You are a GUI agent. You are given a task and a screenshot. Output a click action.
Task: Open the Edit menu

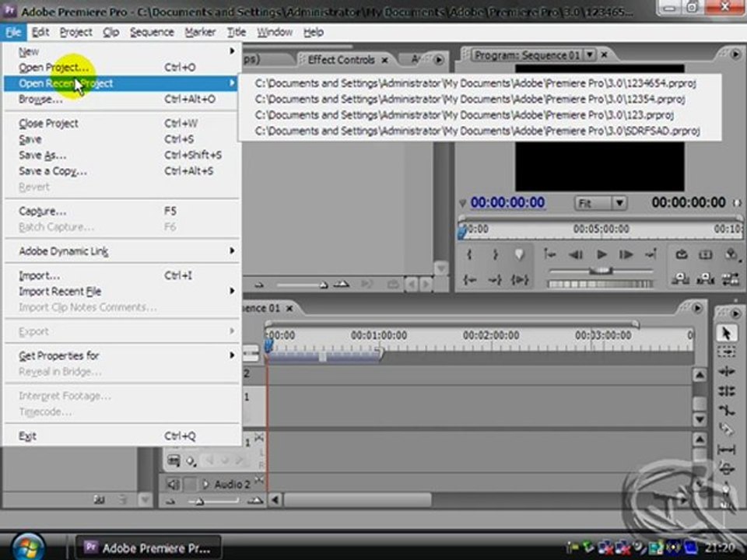(x=40, y=33)
